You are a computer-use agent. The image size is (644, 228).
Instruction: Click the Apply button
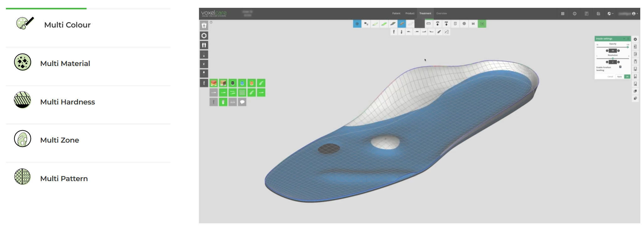tap(619, 77)
